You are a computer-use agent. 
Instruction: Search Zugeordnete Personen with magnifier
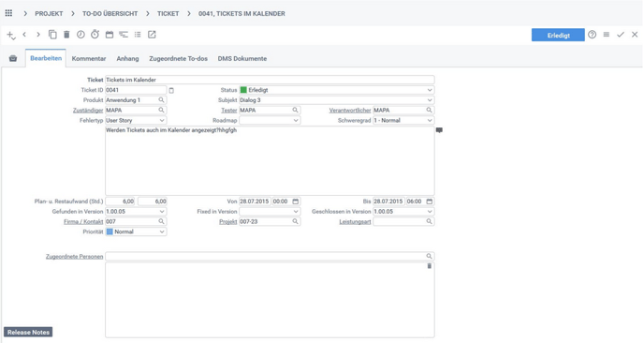430,256
